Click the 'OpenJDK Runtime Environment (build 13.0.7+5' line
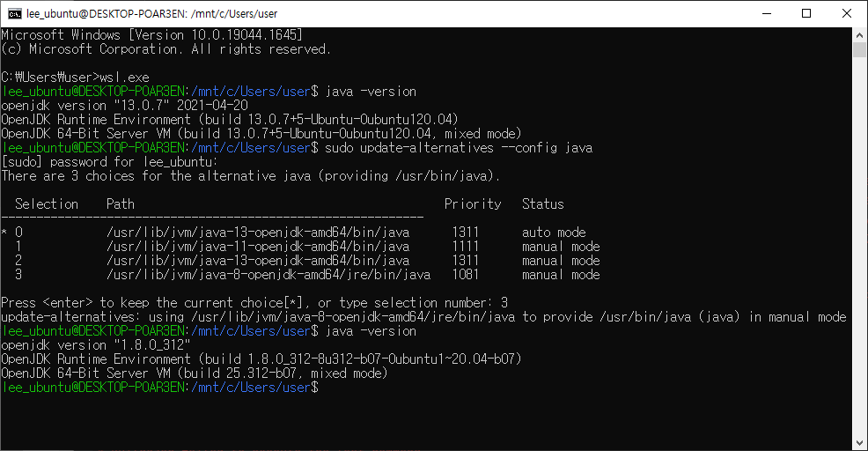 tap(230, 120)
